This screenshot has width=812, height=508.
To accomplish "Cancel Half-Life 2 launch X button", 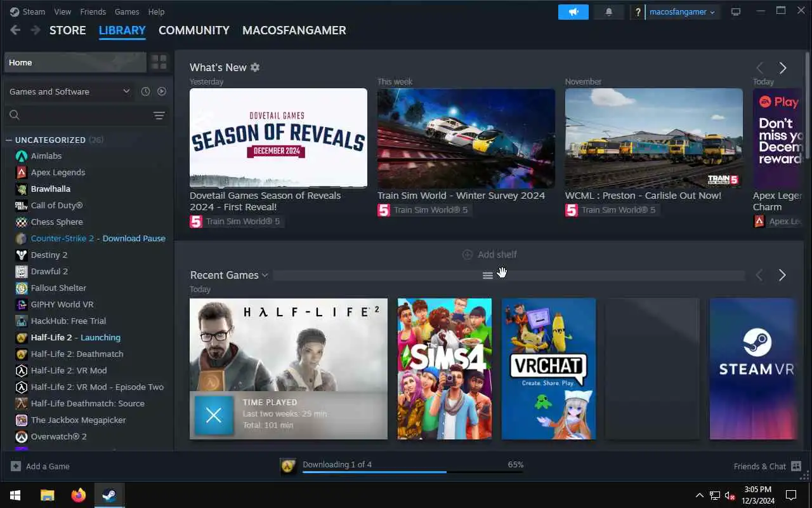I will 214,415.
